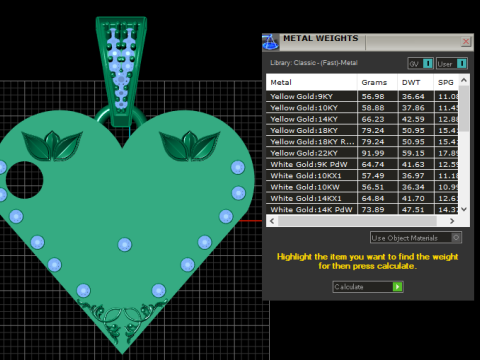Select the White Gold:10KW row

click(x=362, y=187)
